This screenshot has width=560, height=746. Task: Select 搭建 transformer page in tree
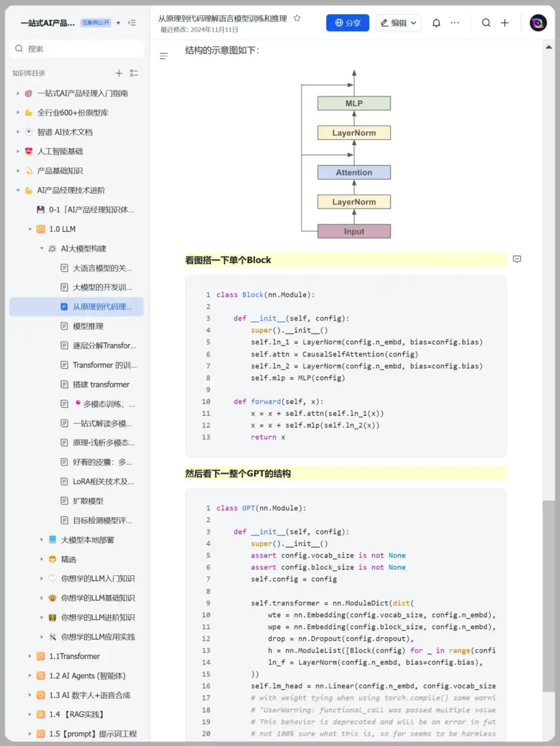101,384
